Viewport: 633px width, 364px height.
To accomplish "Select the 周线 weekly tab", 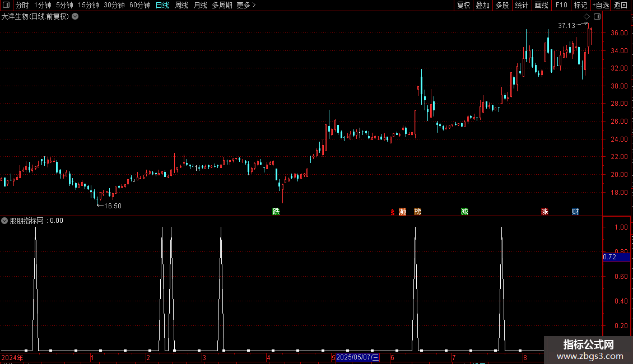I will click(x=181, y=5).
